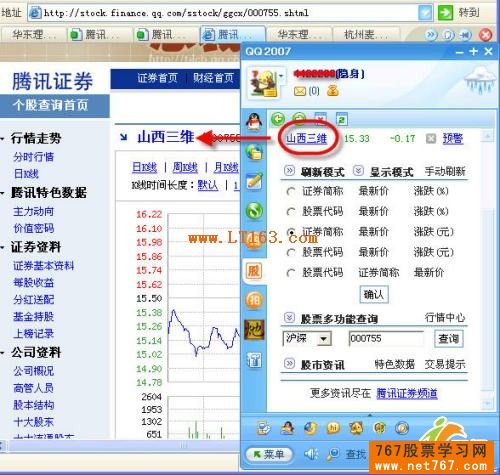
Task: Open the QQ mail envelope icon
Action: point(300,91)
